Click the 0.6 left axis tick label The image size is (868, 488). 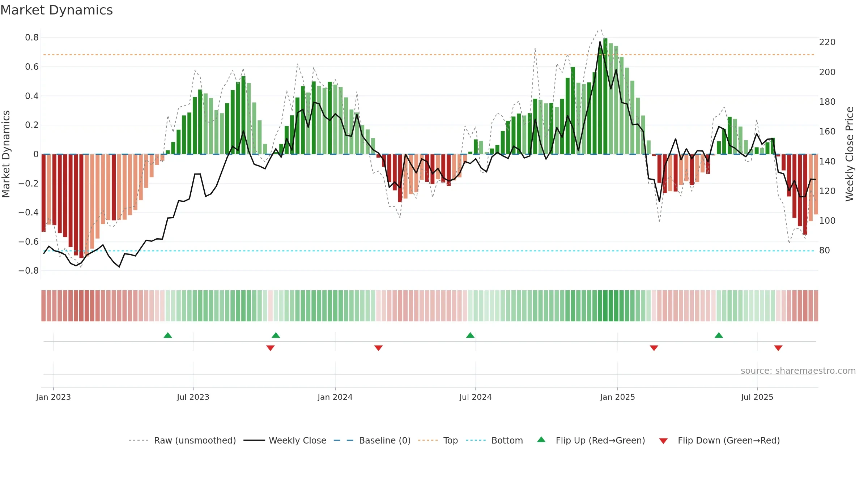click(x=32, y=67)
